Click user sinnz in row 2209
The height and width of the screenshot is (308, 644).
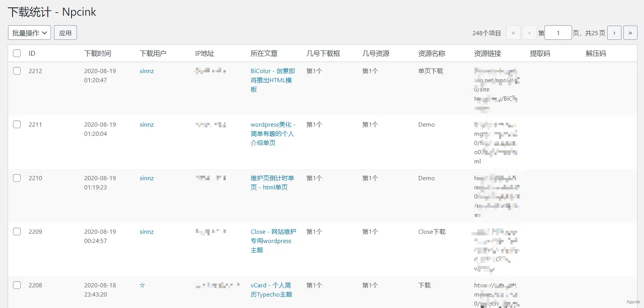pyautogui.click(x=147, y=232)
